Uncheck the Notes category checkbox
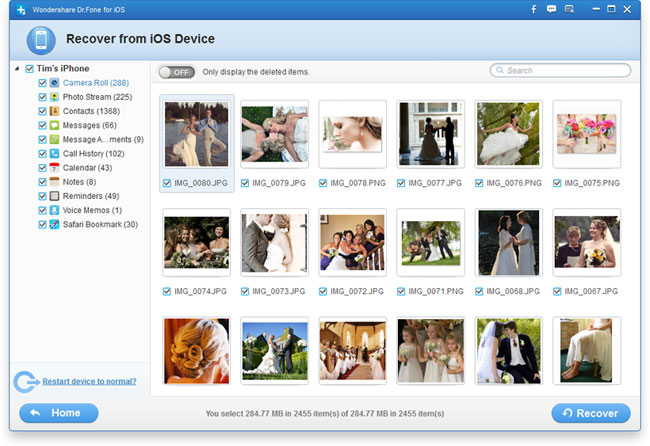Image resolution: width=650 pixels, height=446 pixels. coord(42,182)
